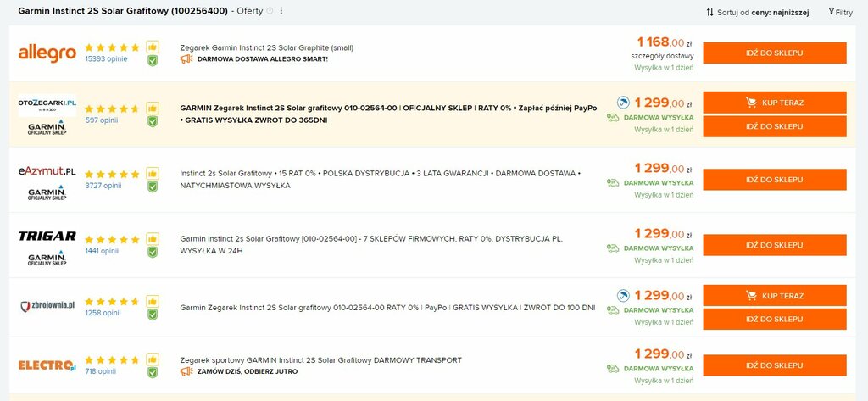Image resolution: width=868 pixels, height=401 pixels.
Task: Go to shop for the Allegro 1 168 zł offer
Action: point(775,53)
